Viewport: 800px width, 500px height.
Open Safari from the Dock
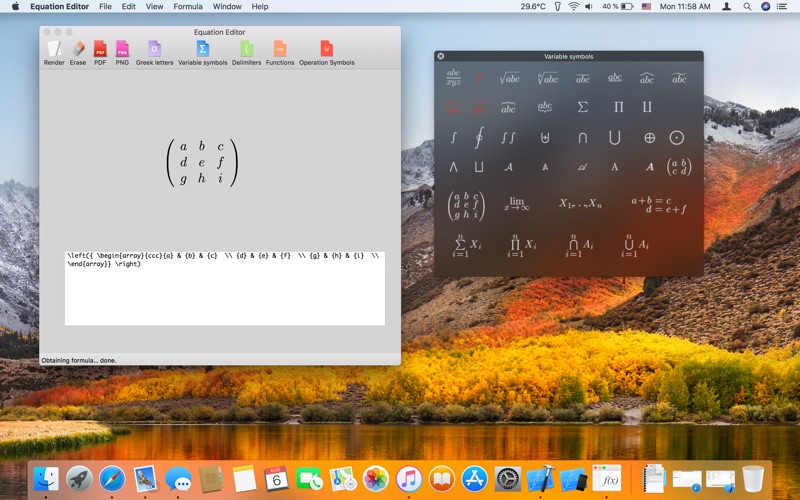click(112, 479)
